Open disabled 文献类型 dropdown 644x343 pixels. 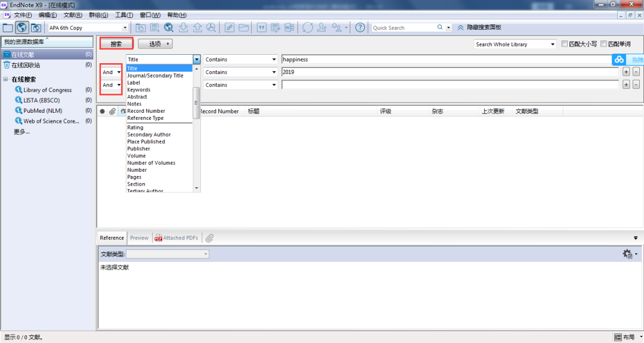[x=168, y=254]
